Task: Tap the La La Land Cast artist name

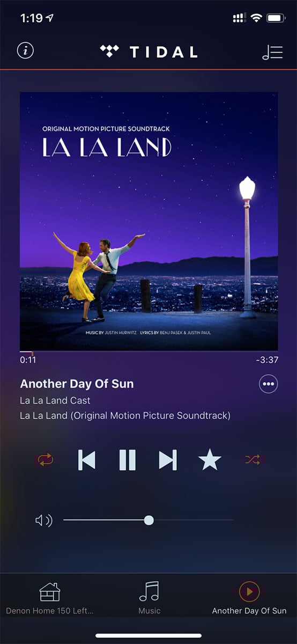Action: tap(55, 400)
